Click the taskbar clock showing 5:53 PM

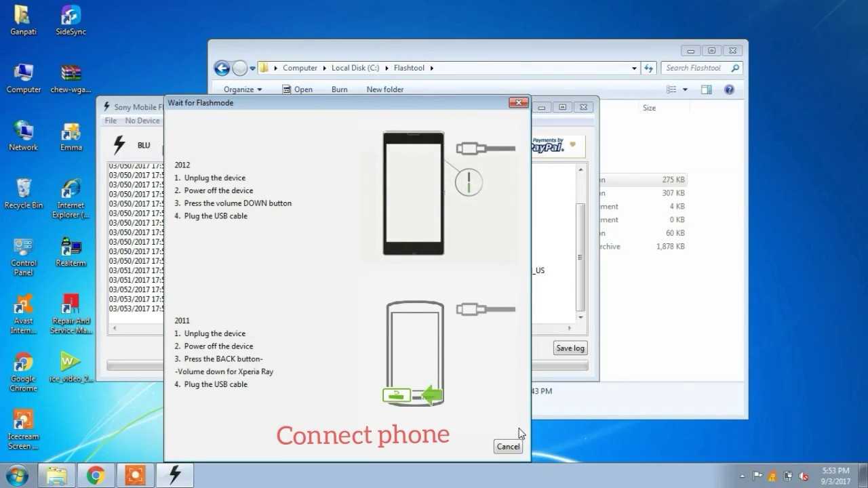[835, 476]
